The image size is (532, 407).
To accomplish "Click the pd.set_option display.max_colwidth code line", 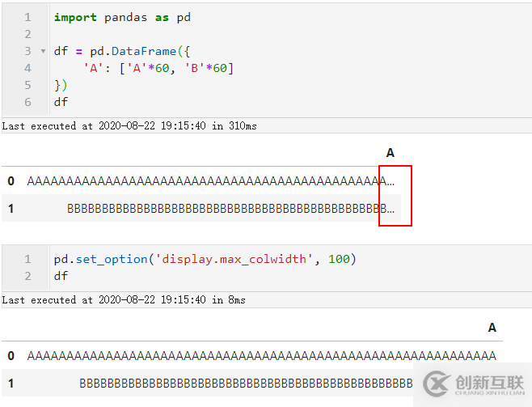I will coord(205,260).
